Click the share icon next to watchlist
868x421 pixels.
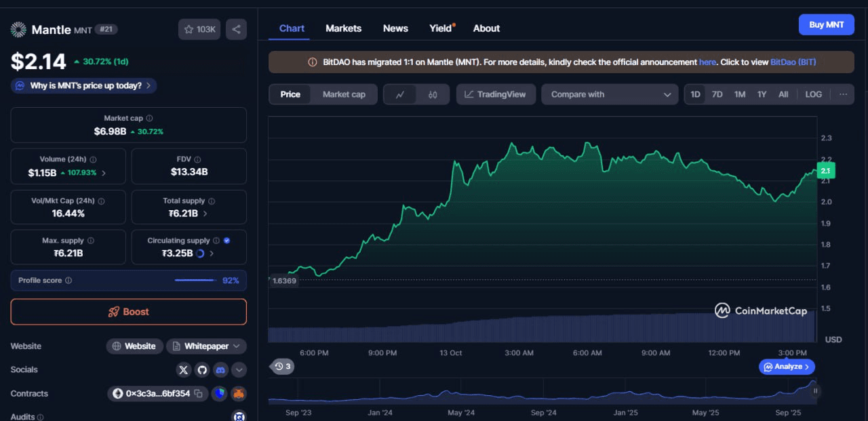pos(236,29)
